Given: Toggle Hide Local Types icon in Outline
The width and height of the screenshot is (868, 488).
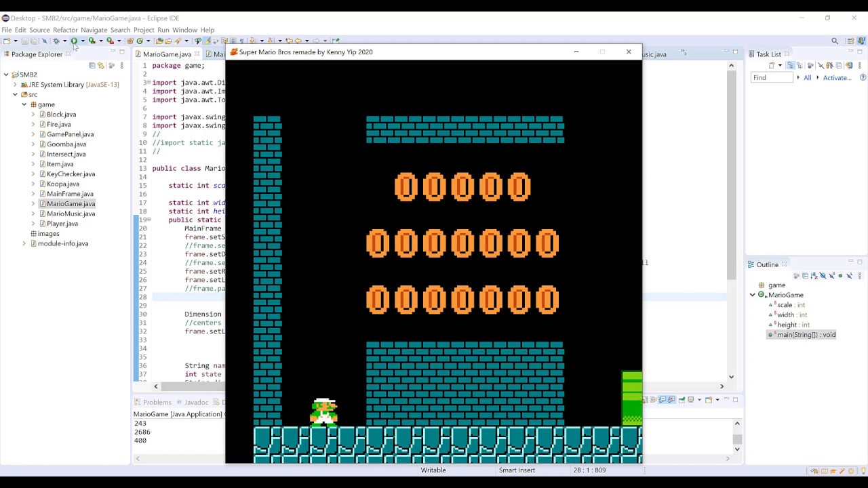Looking at the screenshot, I should tap(849, 275).
